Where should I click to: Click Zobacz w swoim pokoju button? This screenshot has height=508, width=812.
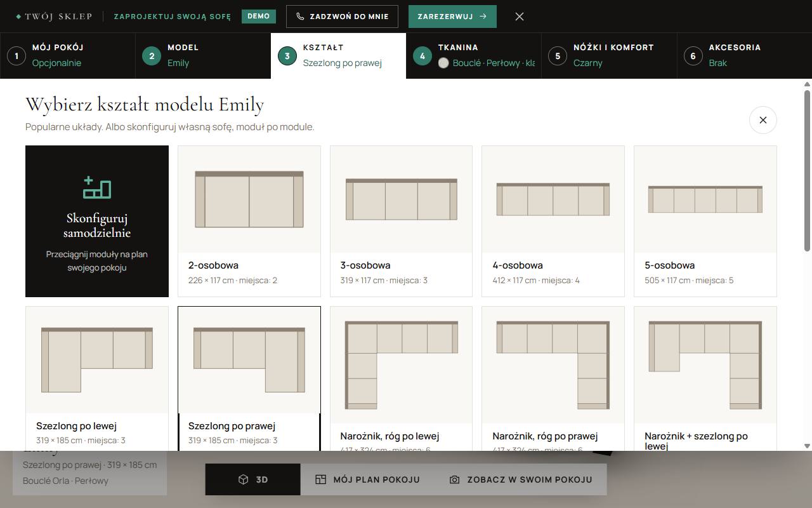(521, 479)
